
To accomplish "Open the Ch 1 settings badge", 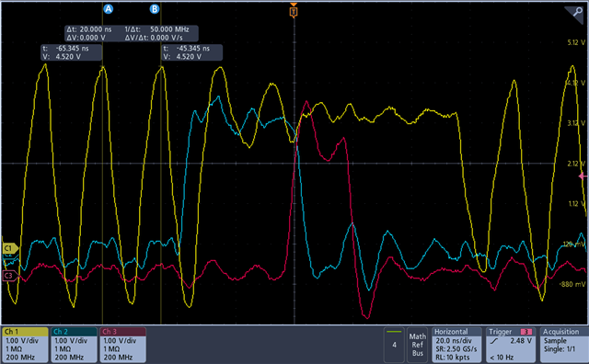I will click(25, 345).
